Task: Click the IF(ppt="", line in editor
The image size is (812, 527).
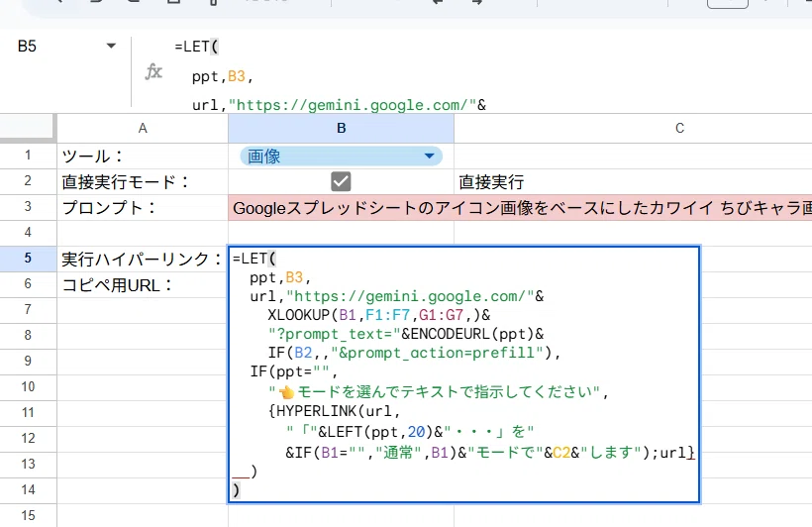Action: (294, 372)
